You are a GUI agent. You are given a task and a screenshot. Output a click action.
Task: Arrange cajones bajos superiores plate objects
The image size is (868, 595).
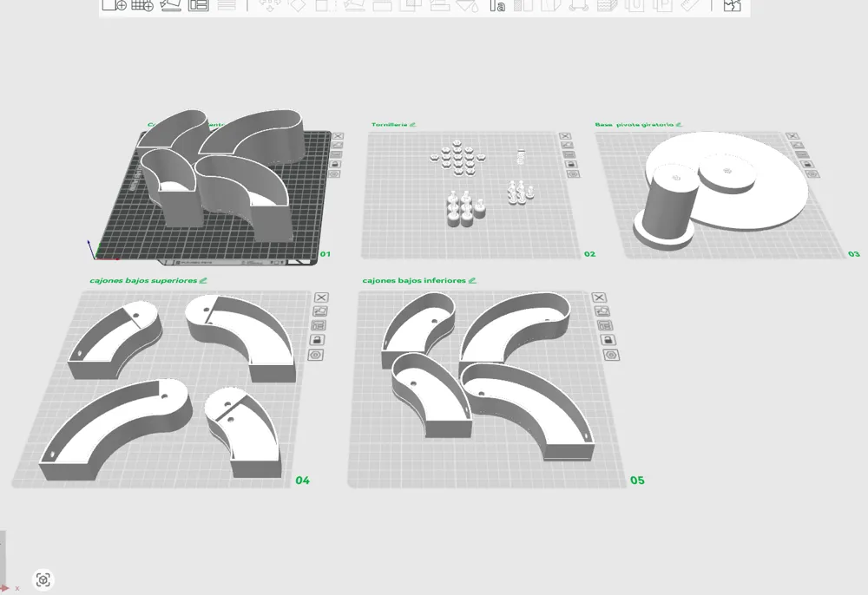point(319,325)
